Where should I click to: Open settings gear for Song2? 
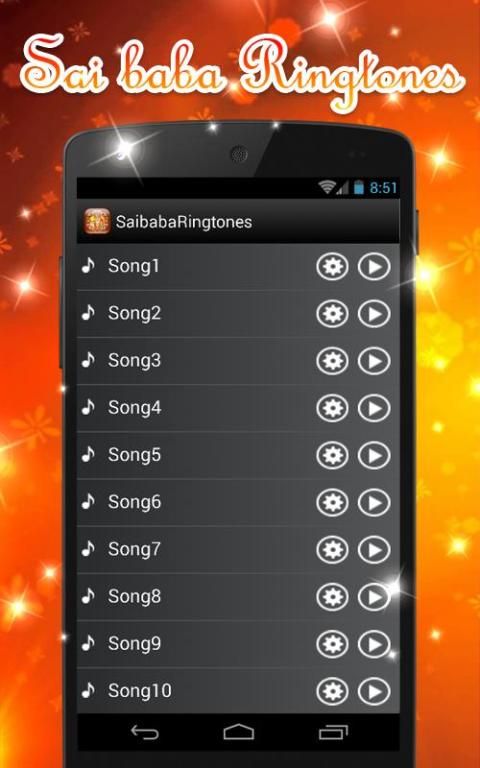click(332, 314)
